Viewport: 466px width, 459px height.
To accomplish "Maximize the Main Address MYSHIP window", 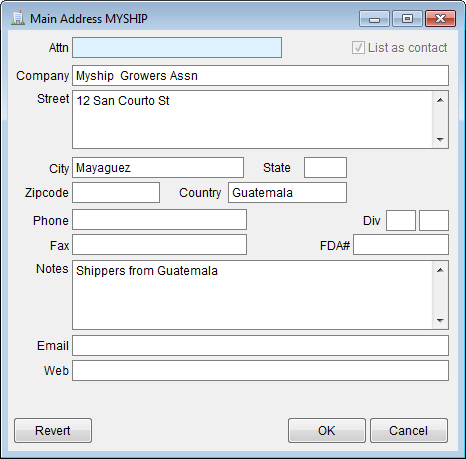I will pos(407,19).
